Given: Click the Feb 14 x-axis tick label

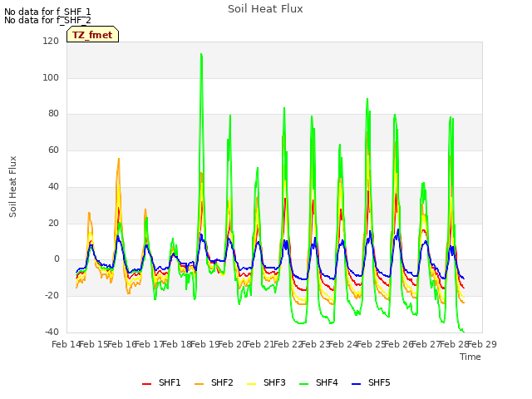Looking at the screenshot, I should (66, 344).
